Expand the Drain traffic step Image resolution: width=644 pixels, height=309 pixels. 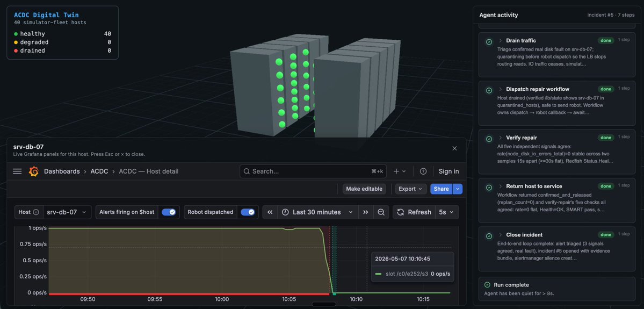pos(501,40)
